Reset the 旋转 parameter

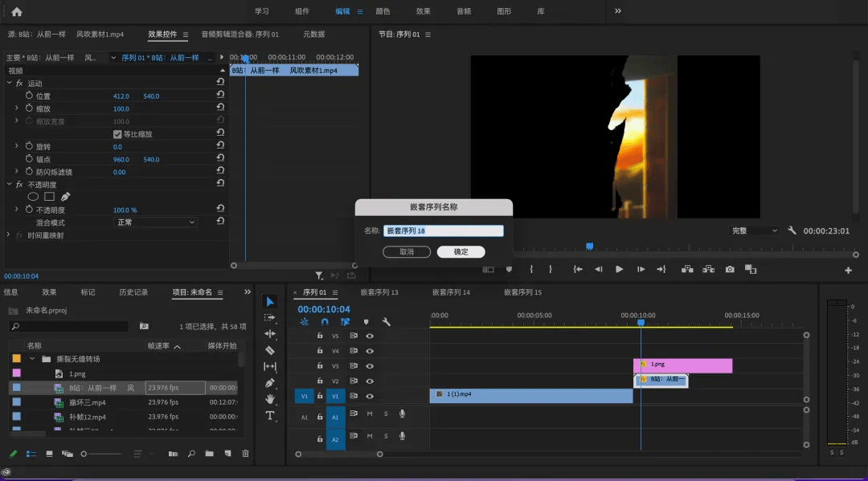(x=220, y=145)
